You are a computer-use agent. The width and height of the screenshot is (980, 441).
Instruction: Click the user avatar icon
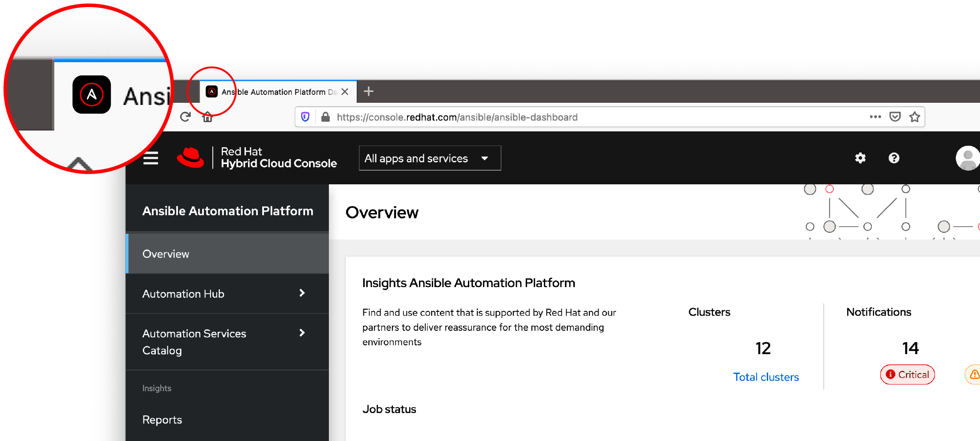coord(968,158)
